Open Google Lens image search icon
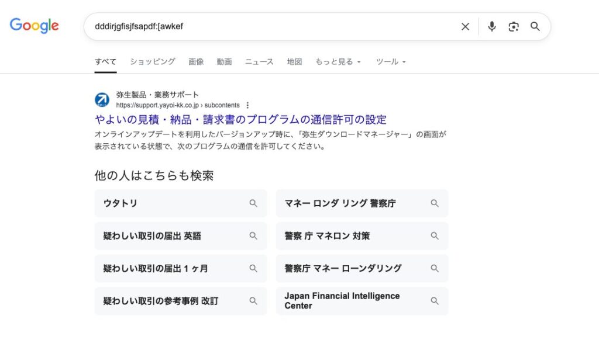Image resolution: width=599 pixels, height=364 pixels. click(x=514, y=26)
